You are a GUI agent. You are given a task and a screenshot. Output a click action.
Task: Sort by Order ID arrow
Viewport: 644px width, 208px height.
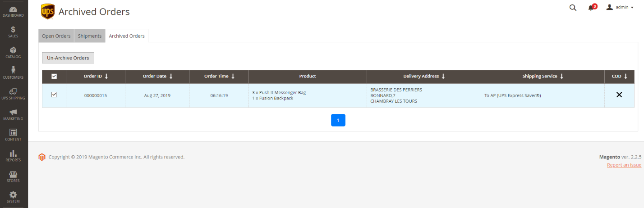[106, 77]
